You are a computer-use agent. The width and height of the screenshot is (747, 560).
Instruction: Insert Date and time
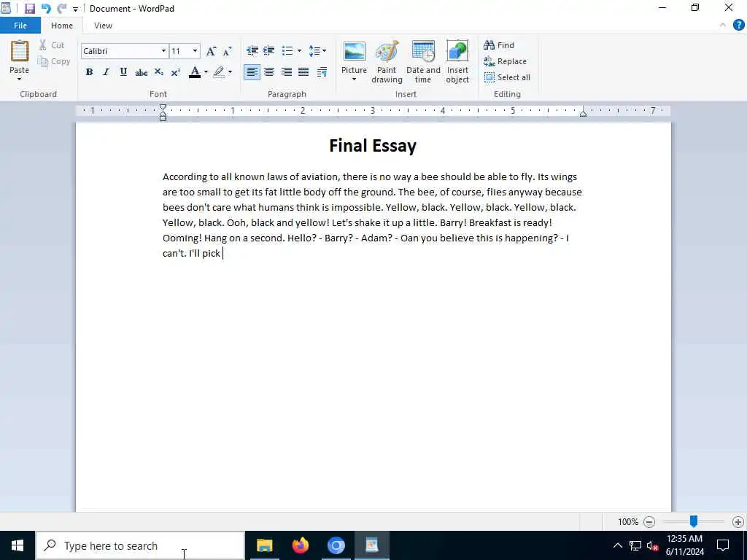point(423,62)
